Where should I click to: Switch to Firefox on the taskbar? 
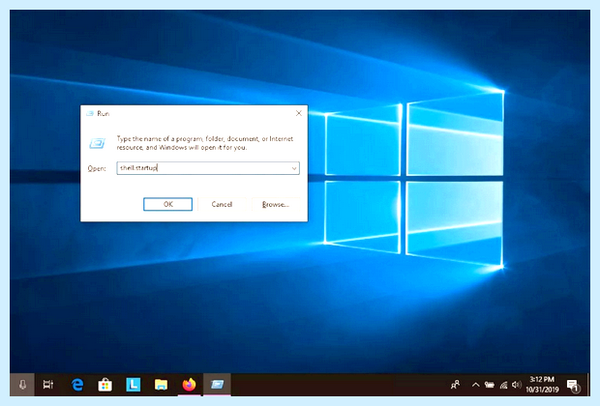(189, 385)
